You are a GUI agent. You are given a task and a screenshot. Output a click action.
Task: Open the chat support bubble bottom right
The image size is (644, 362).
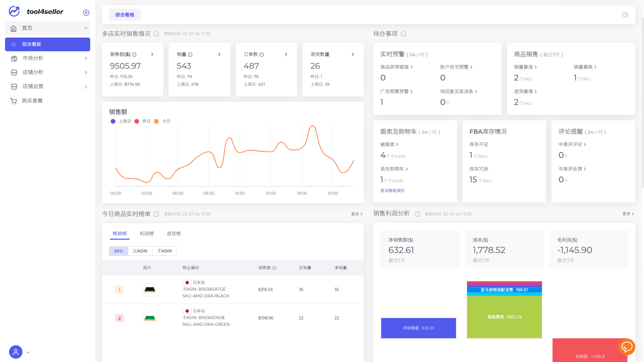pos(627,347)
